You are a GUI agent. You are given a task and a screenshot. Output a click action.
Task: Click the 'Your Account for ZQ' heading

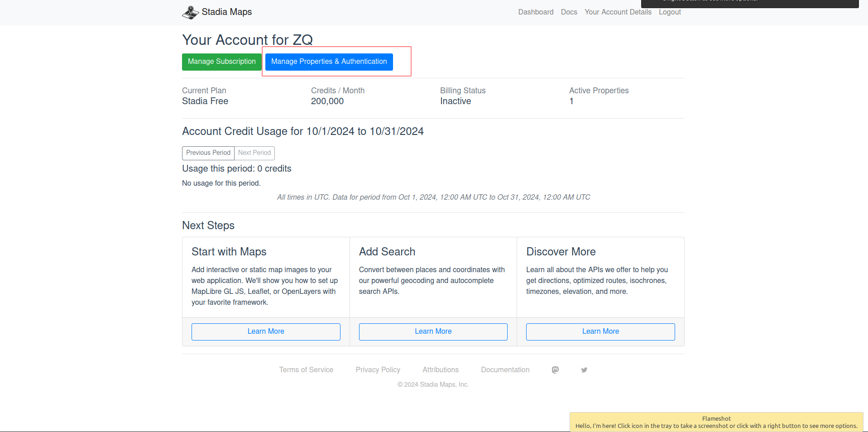(247, 40)
